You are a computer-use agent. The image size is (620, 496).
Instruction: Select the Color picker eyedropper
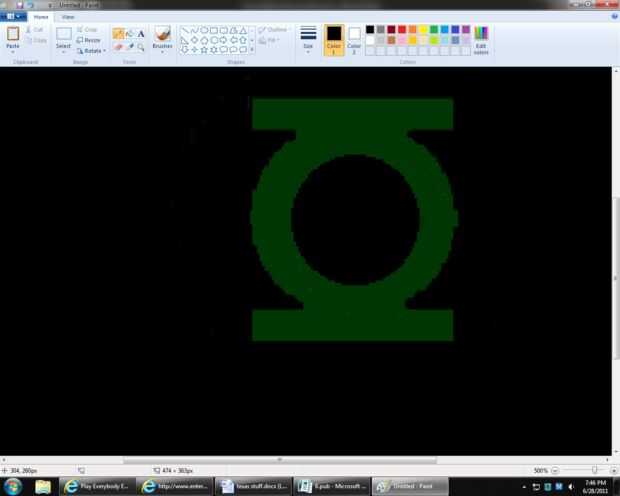130,47
